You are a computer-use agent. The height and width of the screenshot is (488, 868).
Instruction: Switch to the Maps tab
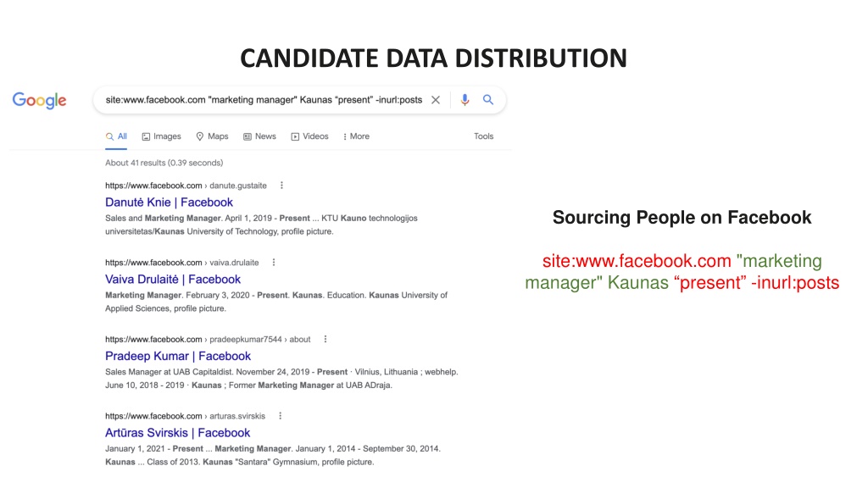(x=212, y=136)
